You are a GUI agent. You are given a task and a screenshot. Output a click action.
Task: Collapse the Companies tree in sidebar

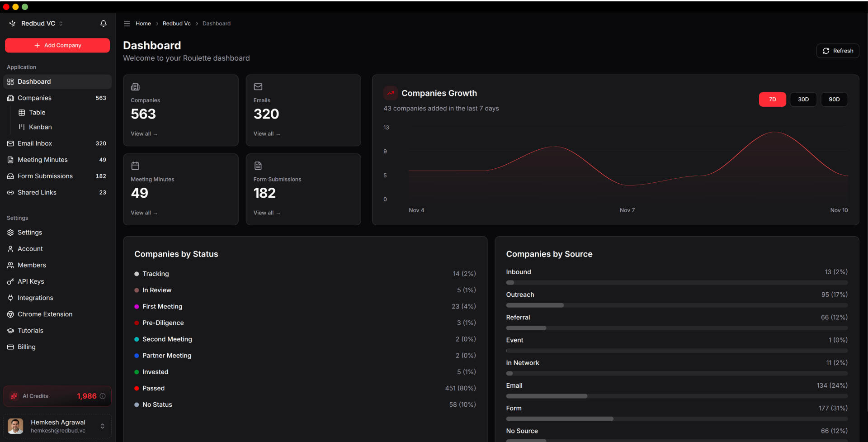click(x=34, y=98)
